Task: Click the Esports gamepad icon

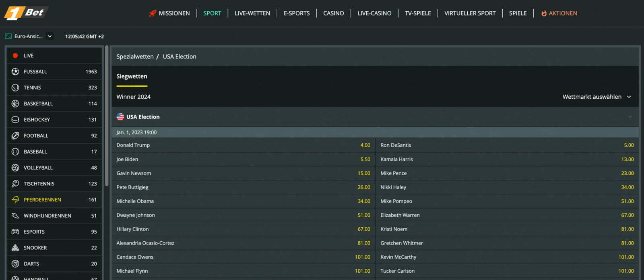Action: pyautogui.click(x=15, y=232)
